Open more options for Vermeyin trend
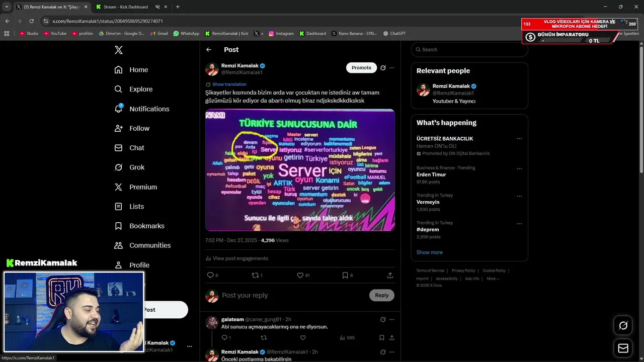Viewport: 644px width, 362px height. pos(519,196)
